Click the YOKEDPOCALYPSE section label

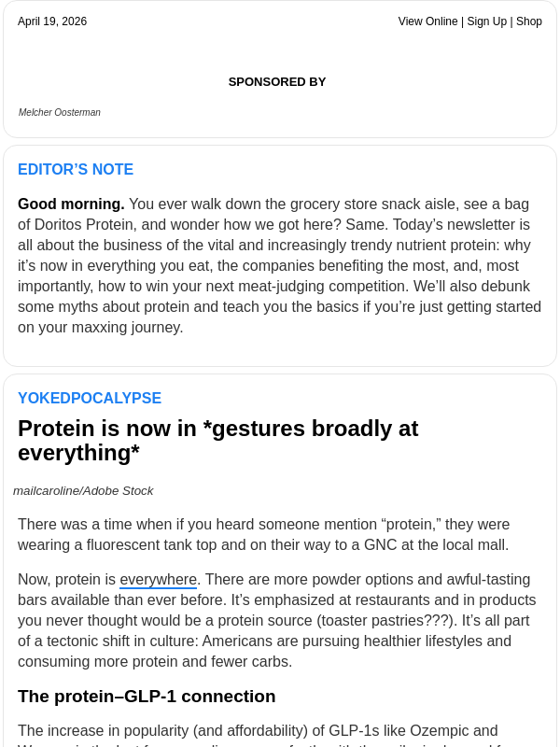(x=90, y=398)
